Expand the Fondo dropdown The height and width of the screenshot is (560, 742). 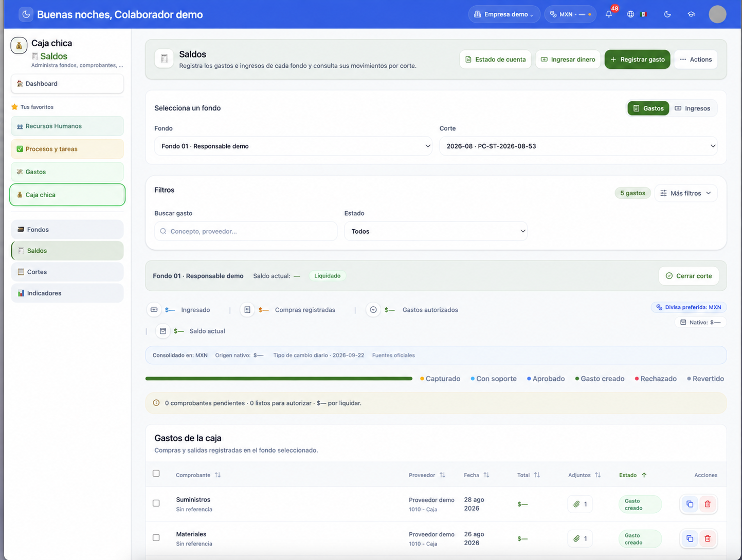[x=293, y=146]
